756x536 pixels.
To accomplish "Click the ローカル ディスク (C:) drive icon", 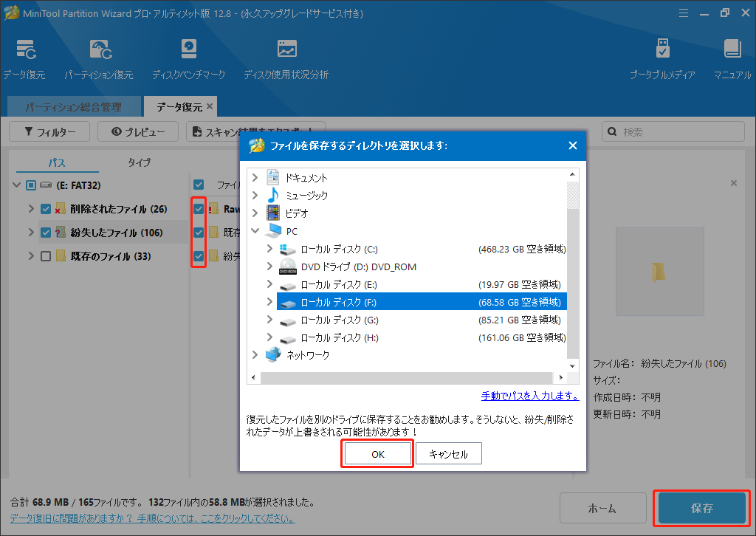I will click(x=288, y=249).
